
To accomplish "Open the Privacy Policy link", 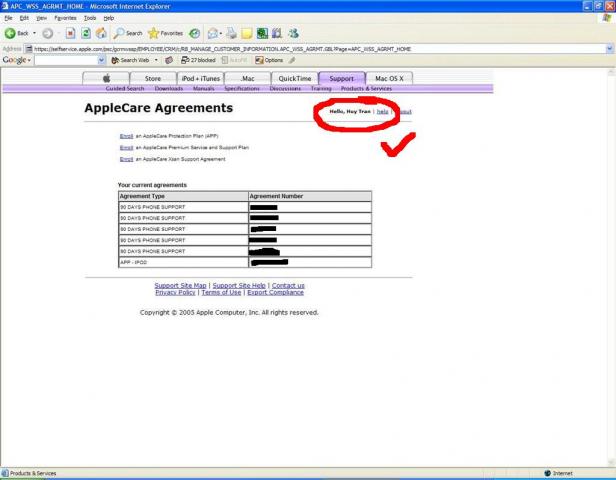I will click(175, 292).
